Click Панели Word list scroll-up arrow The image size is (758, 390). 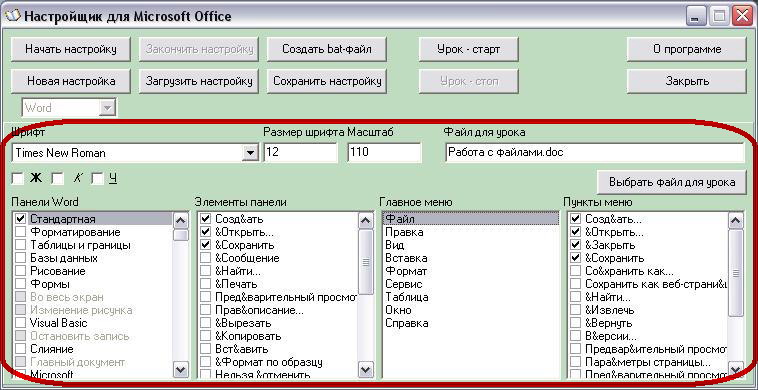point(181,221)
